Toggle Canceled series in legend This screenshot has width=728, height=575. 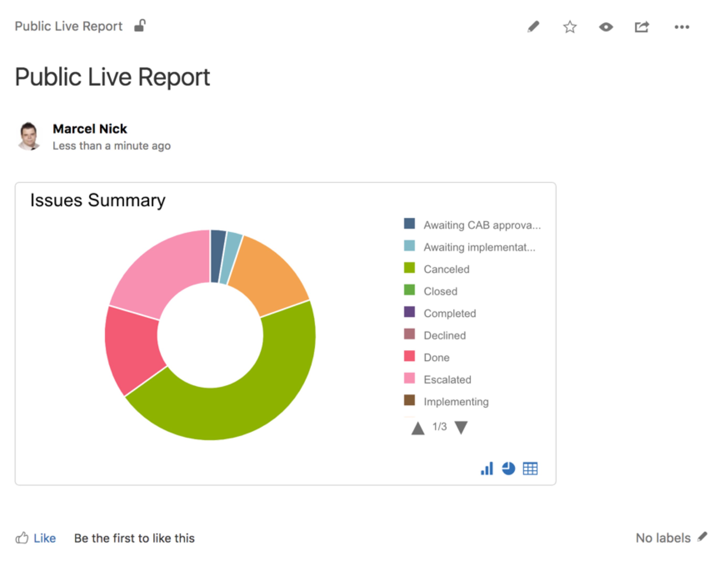coord(446,269)
